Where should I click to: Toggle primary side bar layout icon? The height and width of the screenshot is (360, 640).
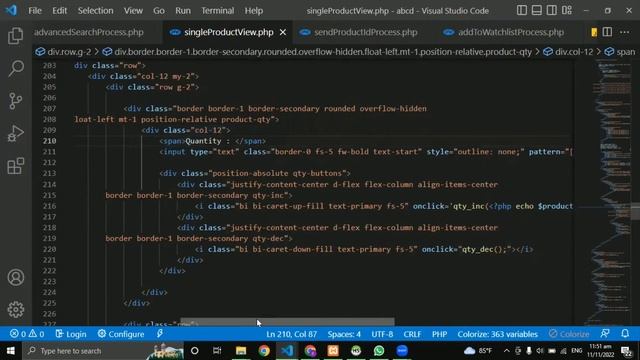522,10
